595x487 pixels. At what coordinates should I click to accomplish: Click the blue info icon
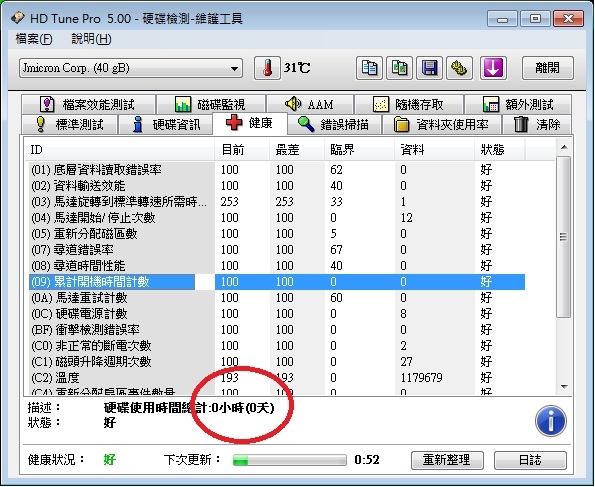pyautogui.click(x=551, y=421)
